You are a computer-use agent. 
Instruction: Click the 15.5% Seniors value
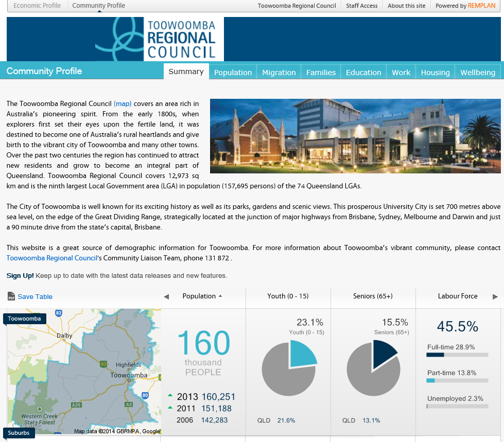[395, 322]
